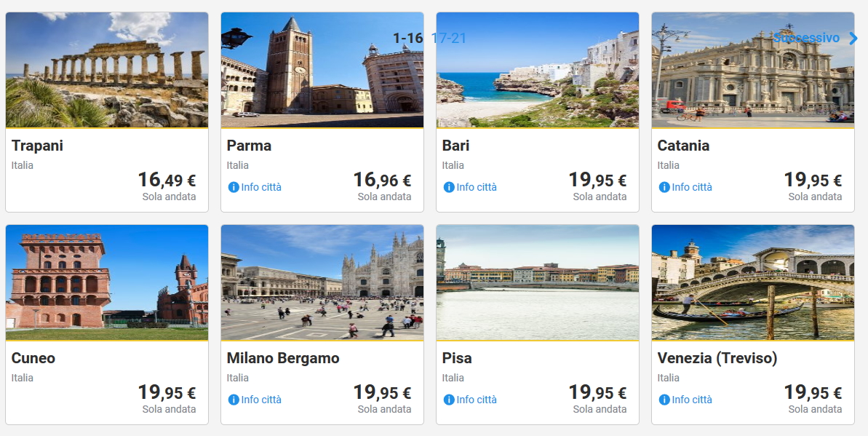The height and width of the screenshot is (436, 868).
Task: Choose the Cuneo 19,95 € price
Action: pyautogui.click(x=167, y=393)
